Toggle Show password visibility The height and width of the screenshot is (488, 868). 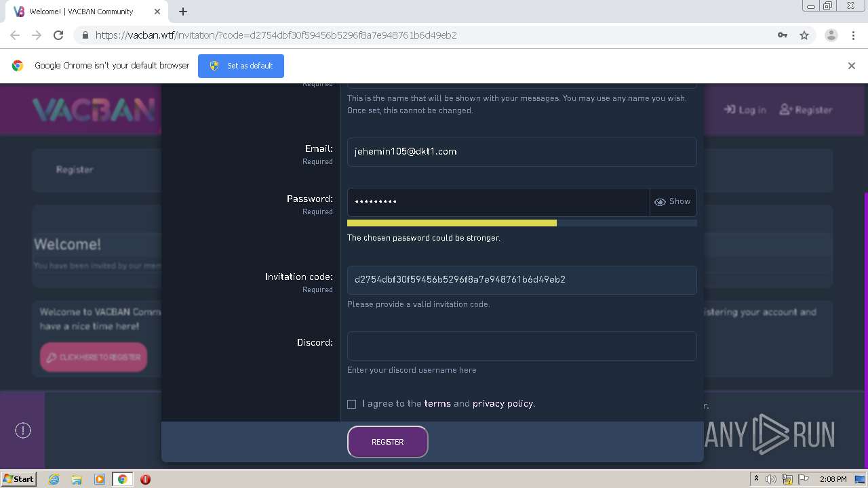coord(673,202)
